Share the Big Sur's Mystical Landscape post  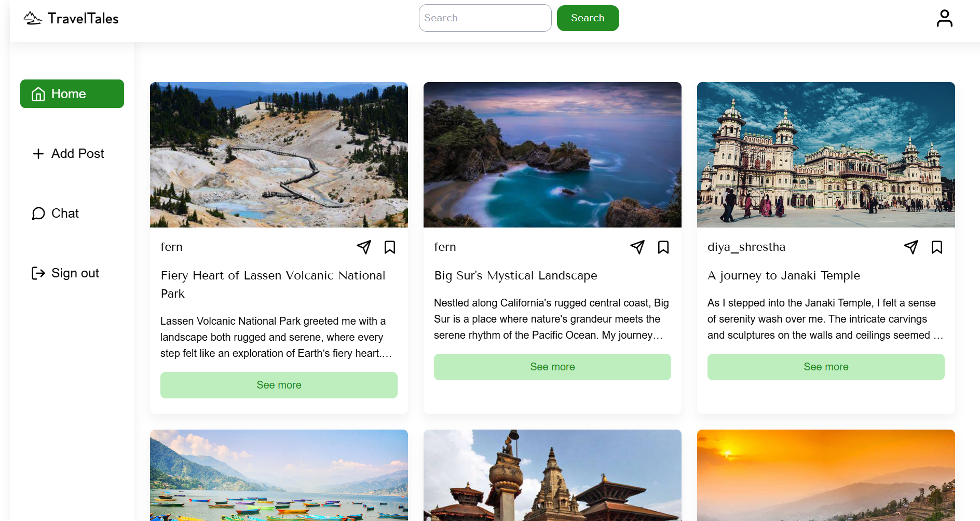637,247
